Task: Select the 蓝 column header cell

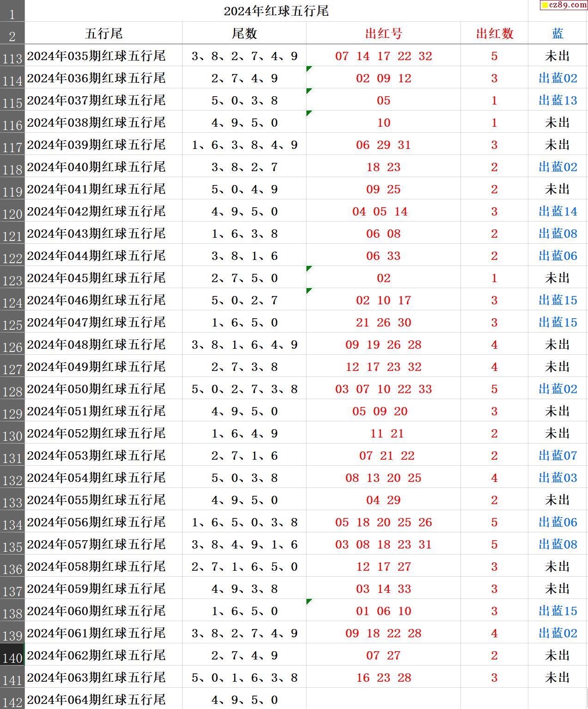Action: click(558, 33)
